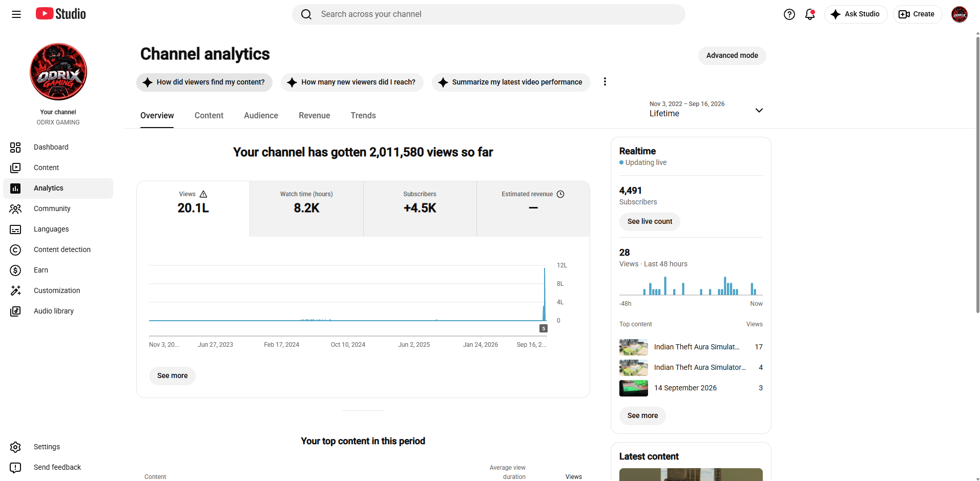The image size is (980, 481).
Task: Click the Ask Studio button
Action: click(856, 14)
